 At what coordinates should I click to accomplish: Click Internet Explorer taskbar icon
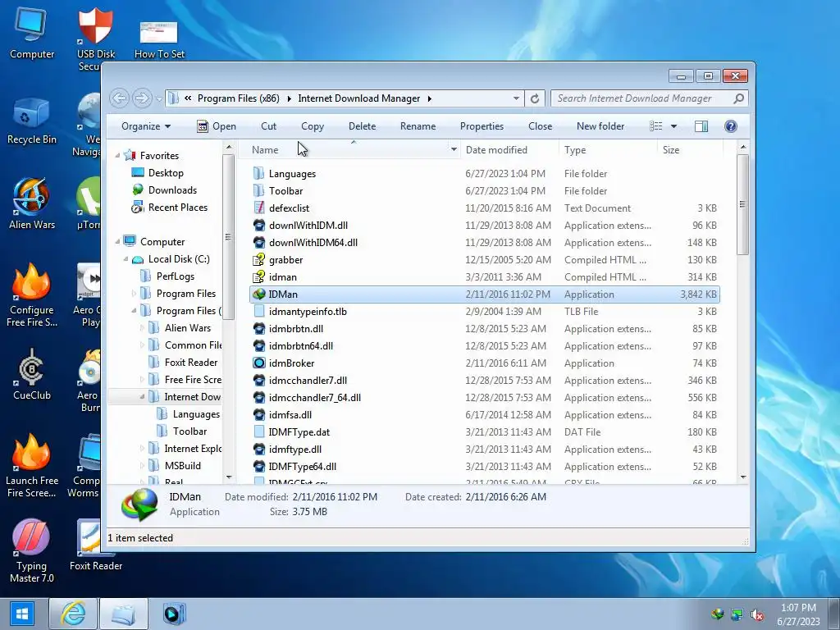73,614
